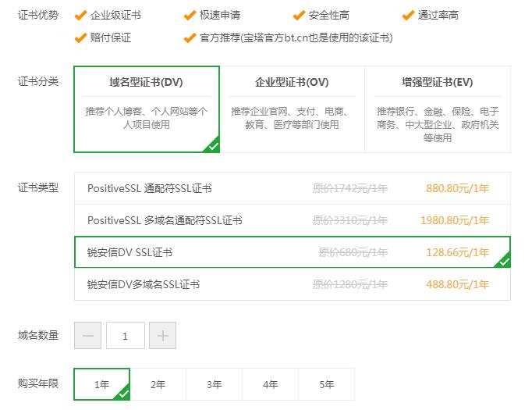Pick the 3年 purchase period
This screenshot has width=532, height=410.
pyautogui.click(x=215, y=384)
